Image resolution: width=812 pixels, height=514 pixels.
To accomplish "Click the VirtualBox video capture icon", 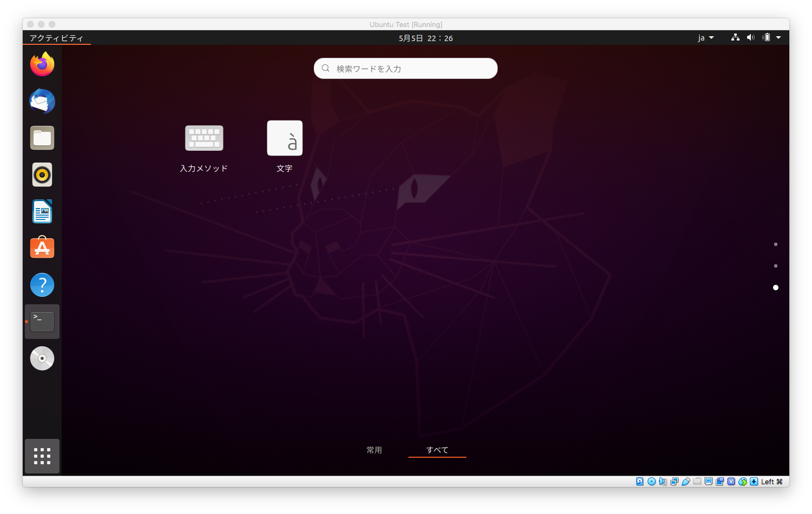I will tap(720, 482).
